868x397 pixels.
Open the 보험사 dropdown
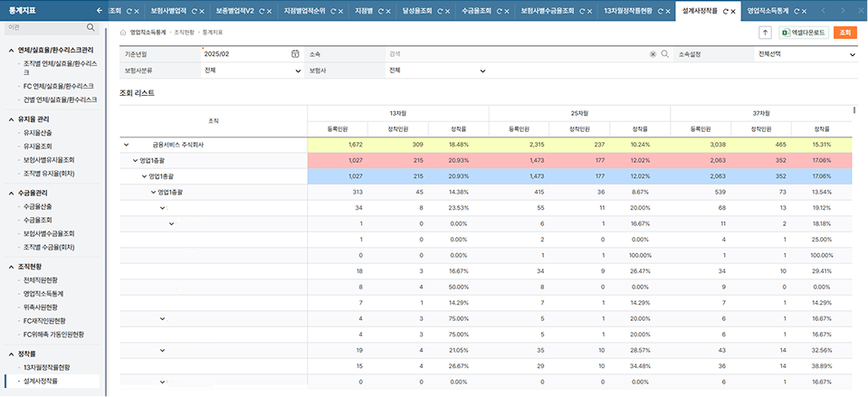[x=436, y=71]
